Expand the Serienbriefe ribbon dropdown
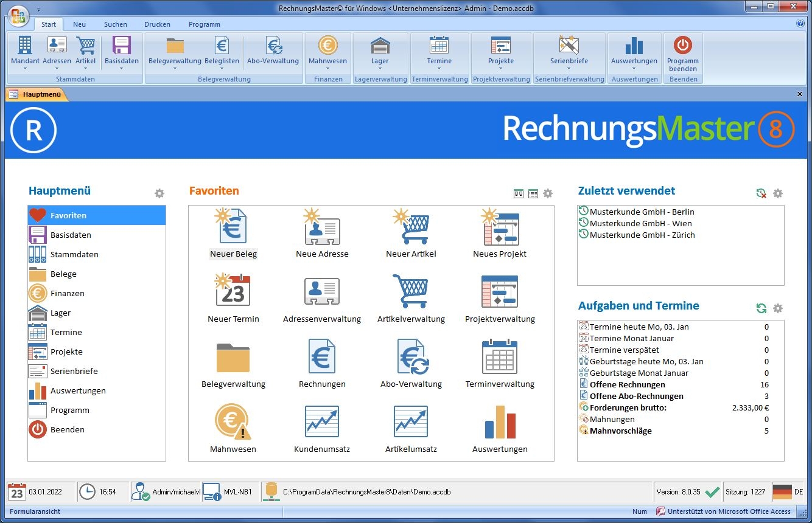Image resolution: width=812 pixels, height=523 pixels. coord(569,69)
